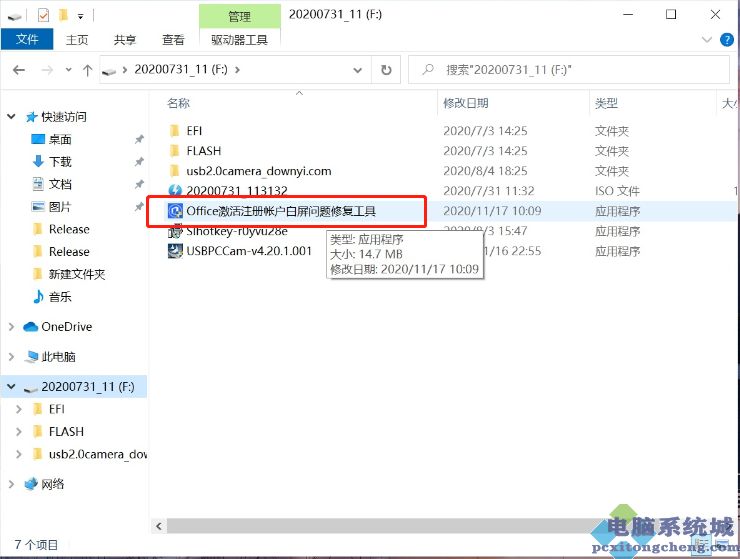Open FLASH under the F: drive tree

click(x=66, y=432)
